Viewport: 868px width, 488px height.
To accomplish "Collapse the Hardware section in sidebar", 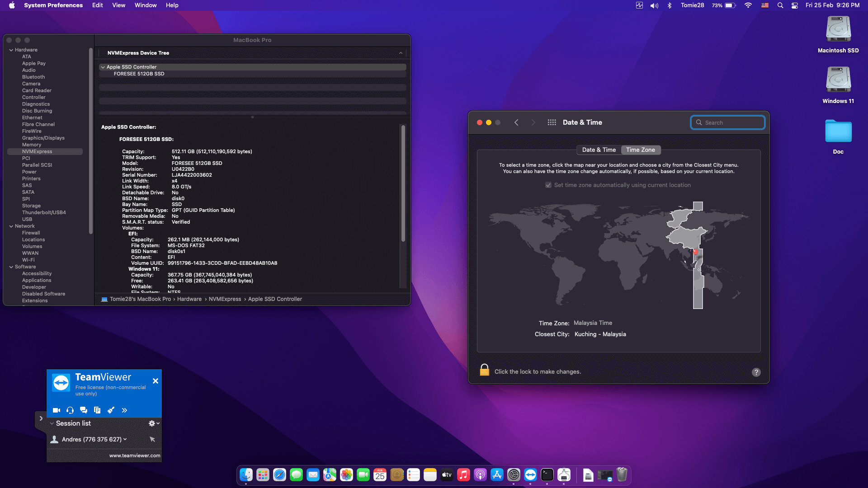I will (11, 50).
